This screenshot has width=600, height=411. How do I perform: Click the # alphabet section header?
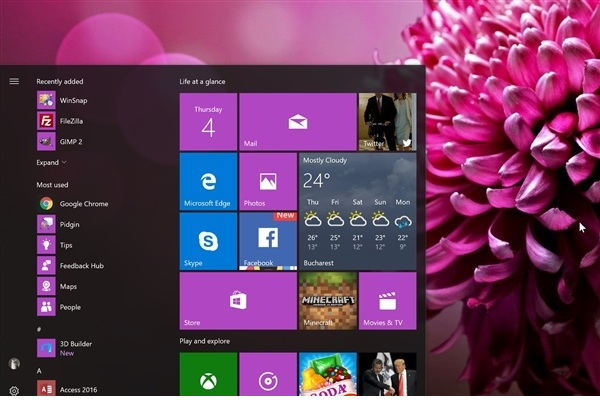(x=39, y=329)
